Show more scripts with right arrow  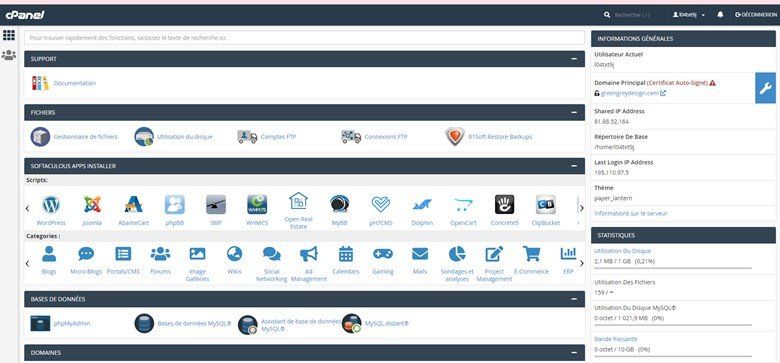coord(582,208)
